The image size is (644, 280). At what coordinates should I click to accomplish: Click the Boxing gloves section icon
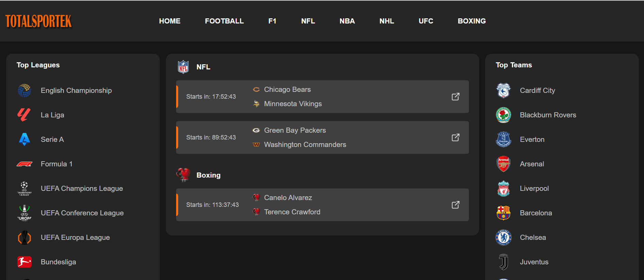[183, 175]
